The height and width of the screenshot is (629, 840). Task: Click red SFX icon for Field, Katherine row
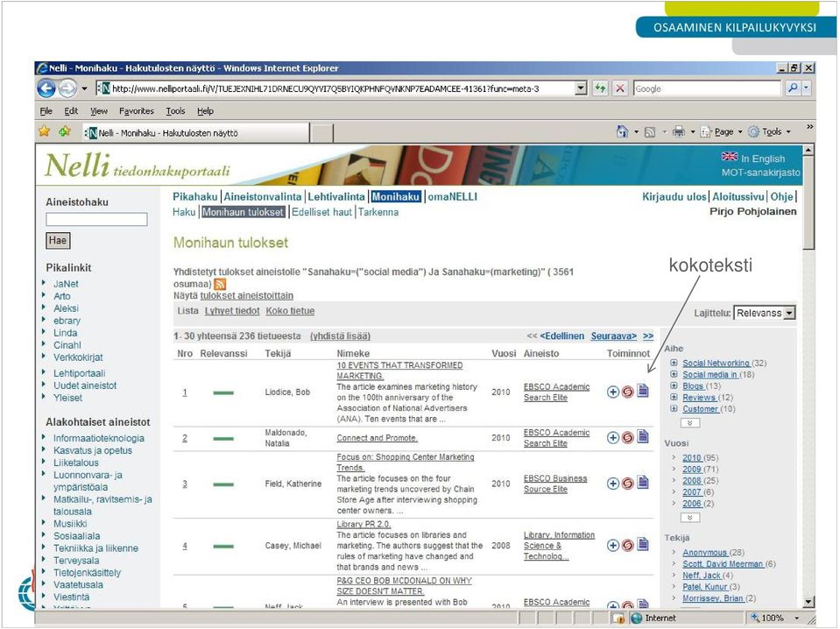coord(627,484)
